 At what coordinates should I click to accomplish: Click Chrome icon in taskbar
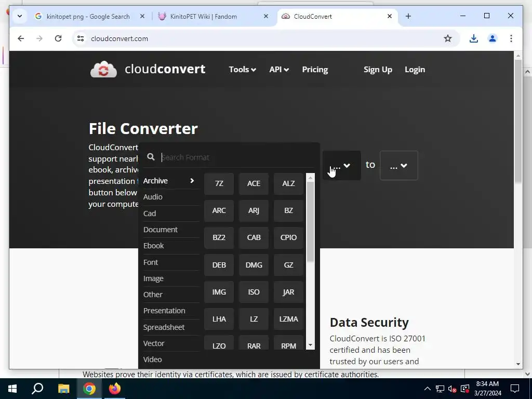click(x=89, y=389)
